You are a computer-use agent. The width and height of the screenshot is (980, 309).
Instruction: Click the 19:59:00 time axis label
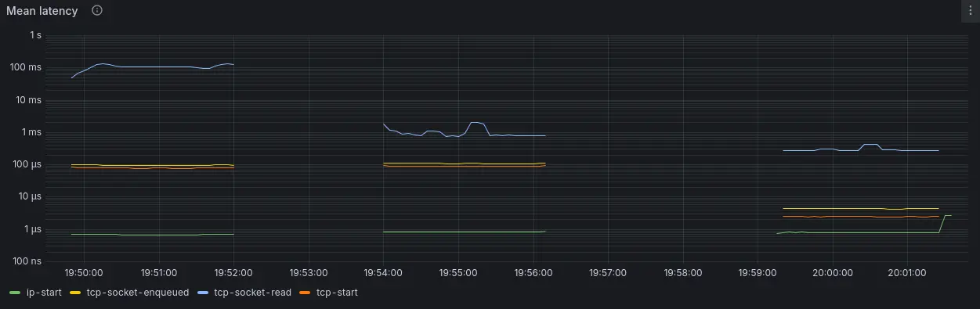[x=758, y=273]
